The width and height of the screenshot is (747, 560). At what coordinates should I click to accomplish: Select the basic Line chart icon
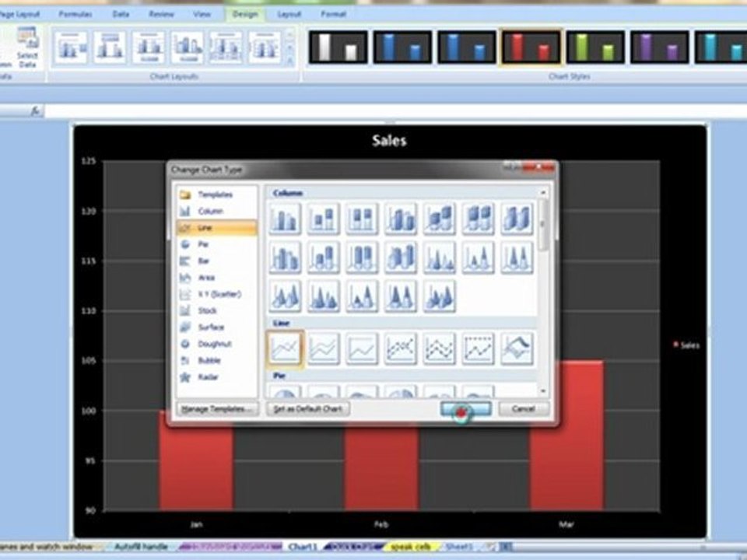(x=285, y=348)
